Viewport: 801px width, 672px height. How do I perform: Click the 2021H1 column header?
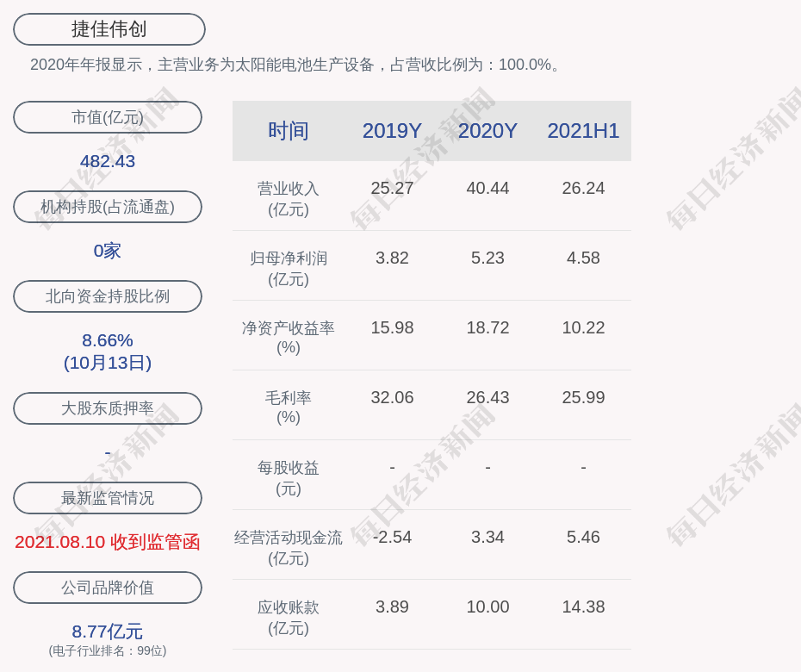tap(583, 131)
